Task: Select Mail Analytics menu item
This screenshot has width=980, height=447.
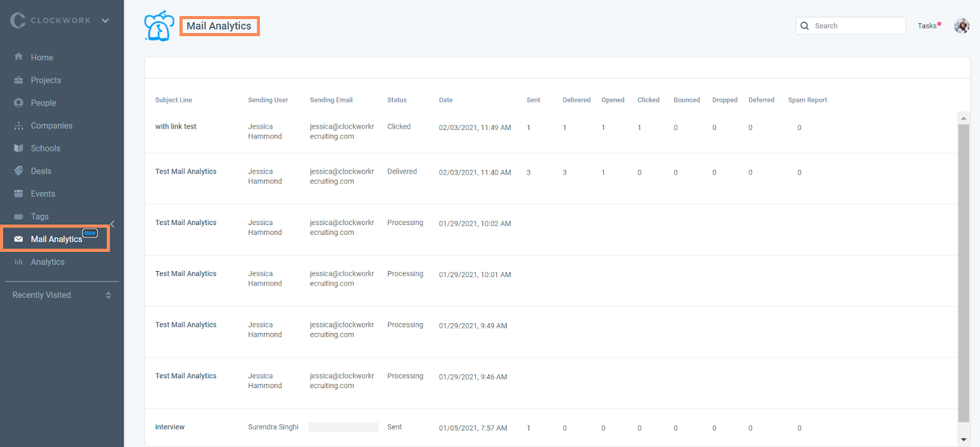Action: [56, 239]
